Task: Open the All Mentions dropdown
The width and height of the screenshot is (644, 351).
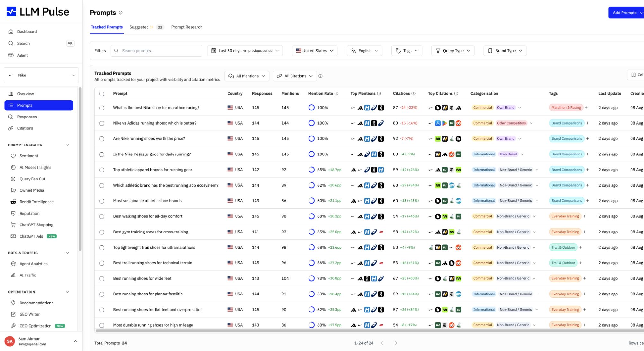Action: (x=246, y=76)
